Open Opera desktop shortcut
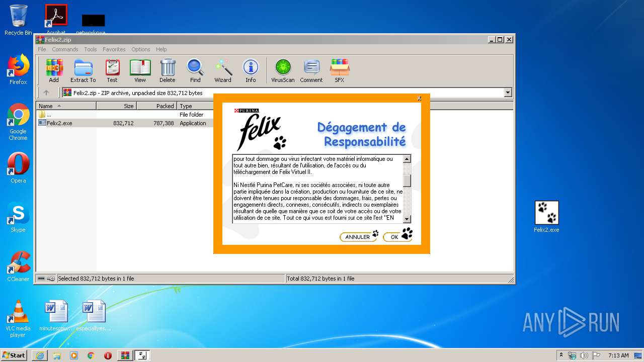Screen dimensions: 644x362 tap(18, 167)
